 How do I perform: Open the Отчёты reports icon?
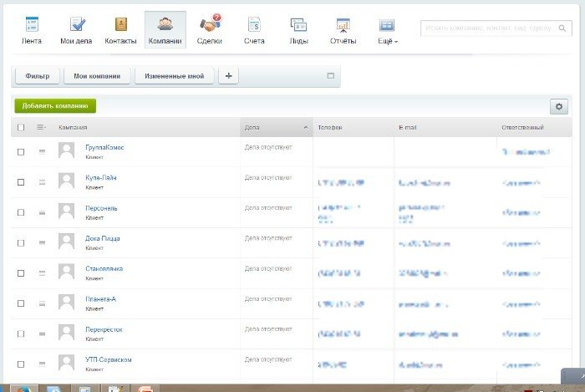(x=343, y=24)
